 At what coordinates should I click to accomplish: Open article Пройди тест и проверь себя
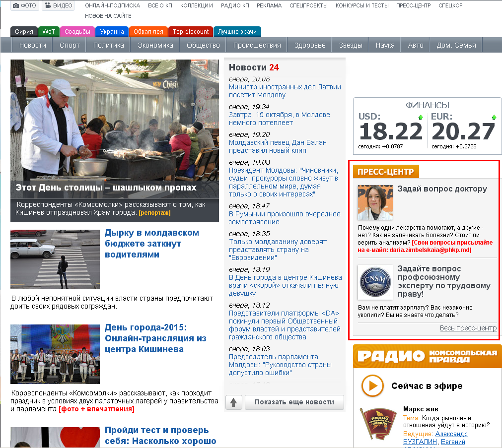(x=160, y=436)
